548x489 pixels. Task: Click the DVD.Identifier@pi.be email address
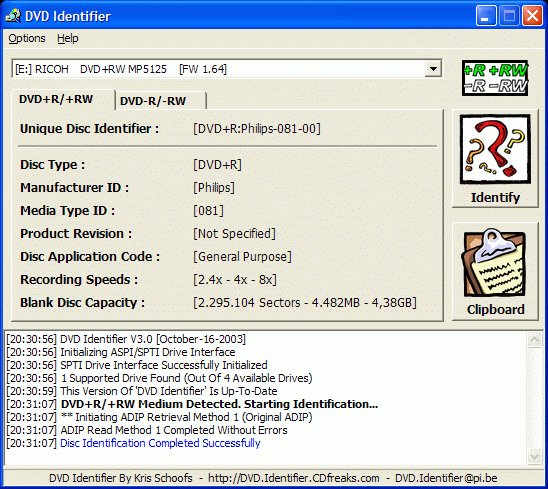[x=446, y=478]
